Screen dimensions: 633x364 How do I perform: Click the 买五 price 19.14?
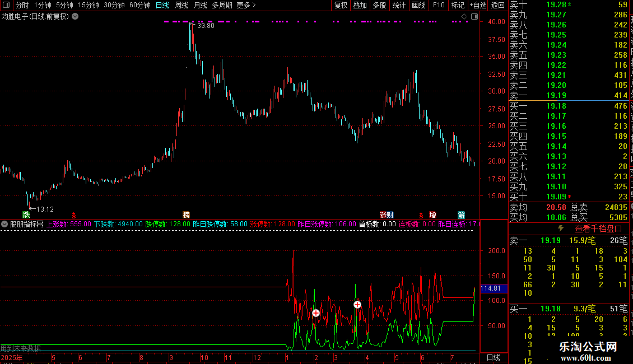(x=556, y=147)
